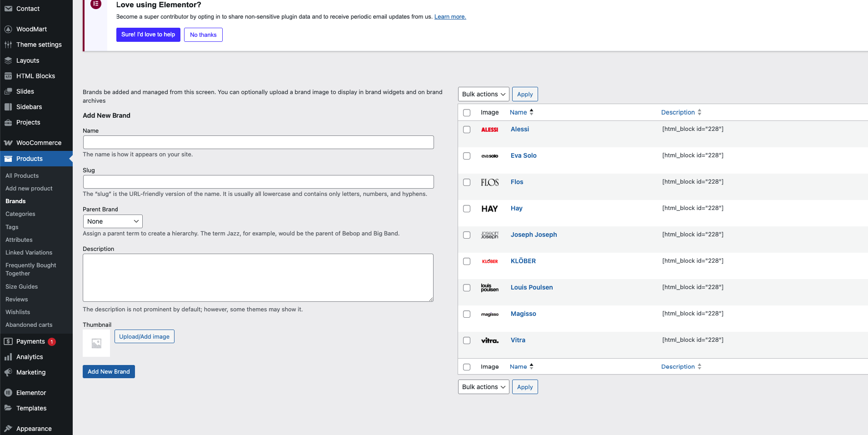Viewport: 868px width, 435px height.
Task: Click the Projects briefcase icon
Action: (x=8, y=122)
